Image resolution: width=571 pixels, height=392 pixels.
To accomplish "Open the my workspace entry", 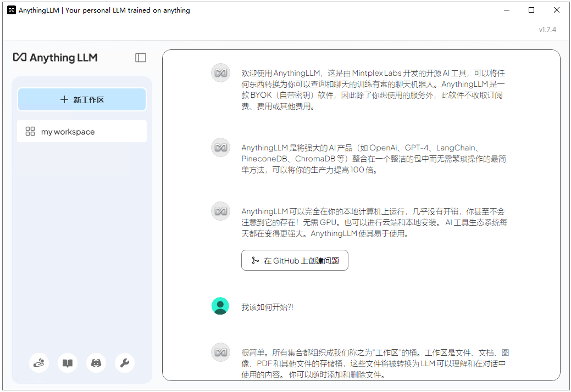I will [x=82, y=131].
